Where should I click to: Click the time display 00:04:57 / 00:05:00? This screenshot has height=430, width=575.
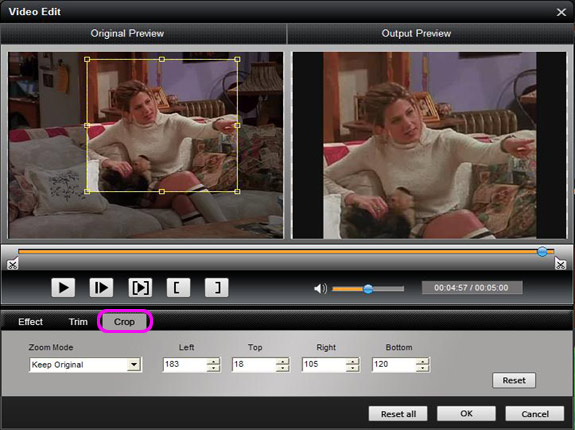point(472,288)
